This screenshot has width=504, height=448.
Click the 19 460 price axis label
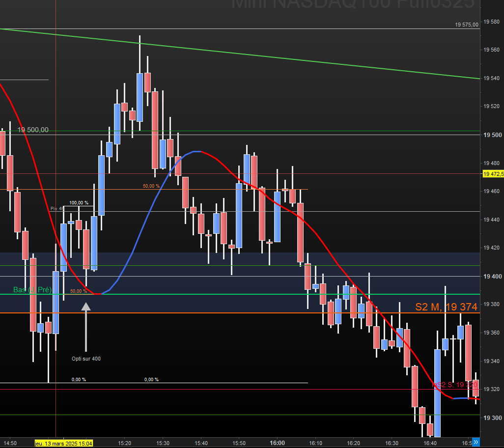click(x=491, y=191)
